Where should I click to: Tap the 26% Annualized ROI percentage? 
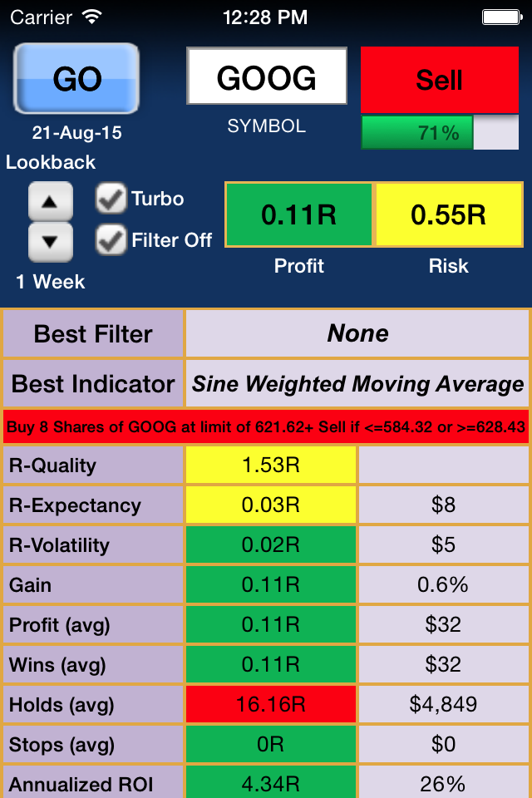[x=443, y=782]
